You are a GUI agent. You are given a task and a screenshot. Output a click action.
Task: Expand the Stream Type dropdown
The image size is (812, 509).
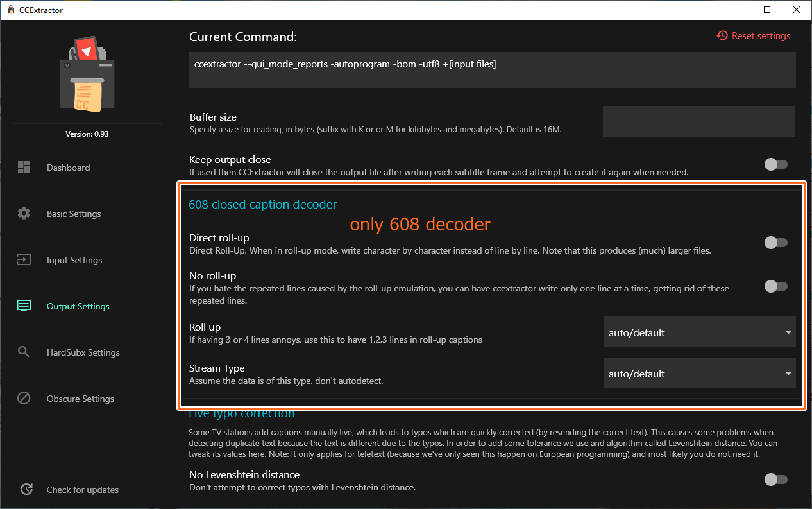(699, 374)
